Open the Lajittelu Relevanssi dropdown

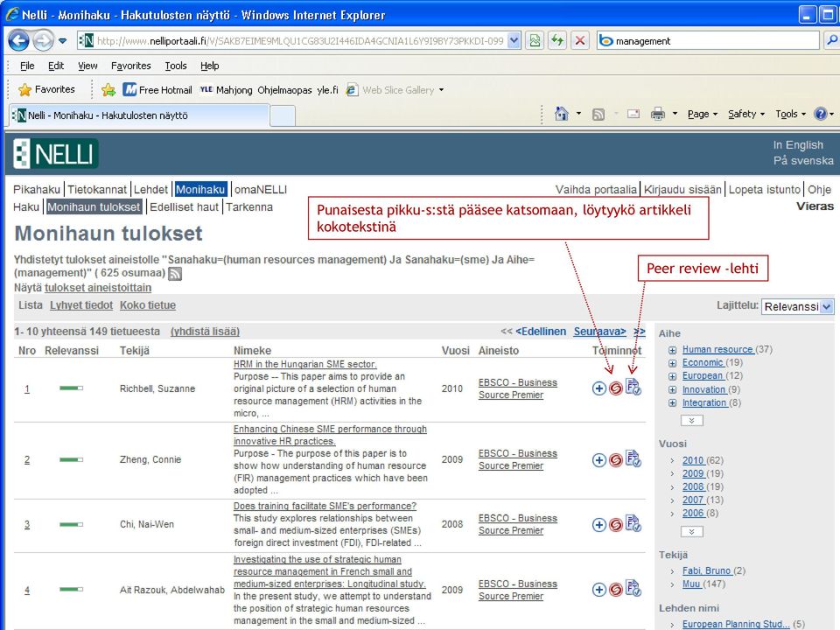[797, 306]
